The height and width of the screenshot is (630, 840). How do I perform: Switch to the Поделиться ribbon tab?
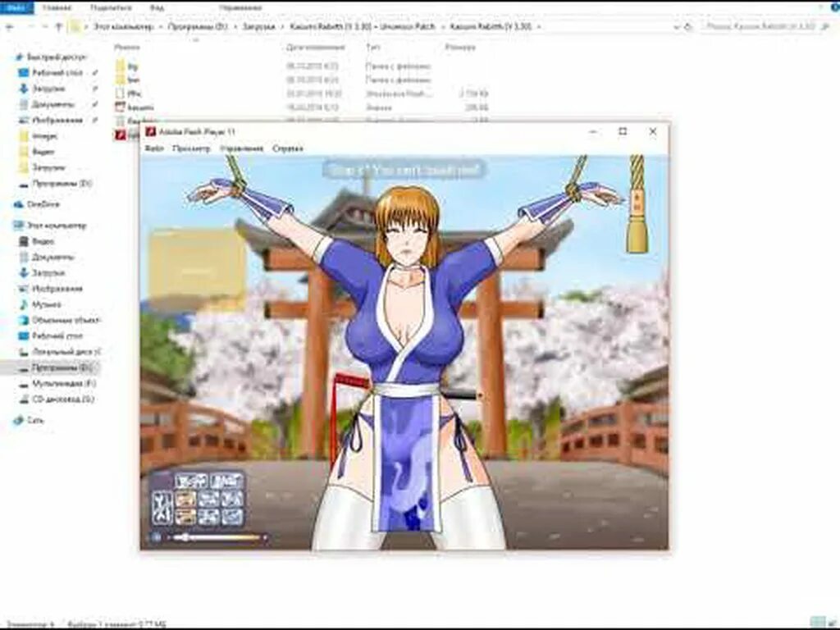pyautogui.click(x=111, y=7)
